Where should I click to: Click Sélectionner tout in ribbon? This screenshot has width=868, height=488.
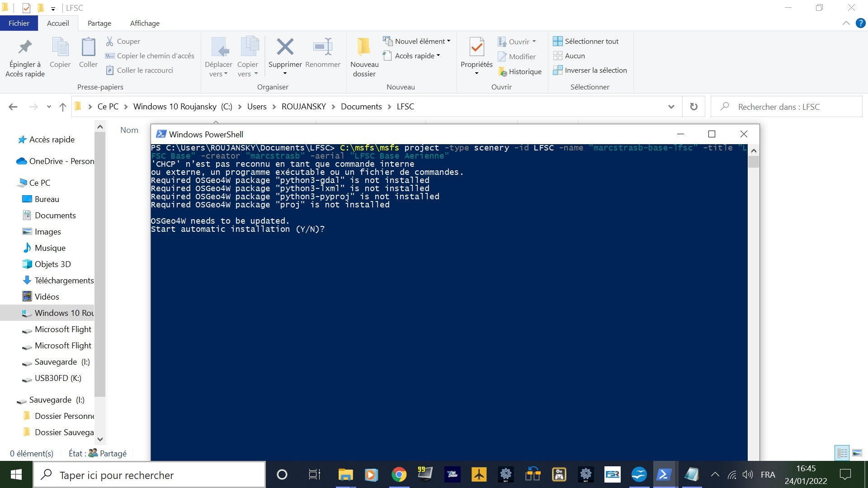(x=586, y=41)
